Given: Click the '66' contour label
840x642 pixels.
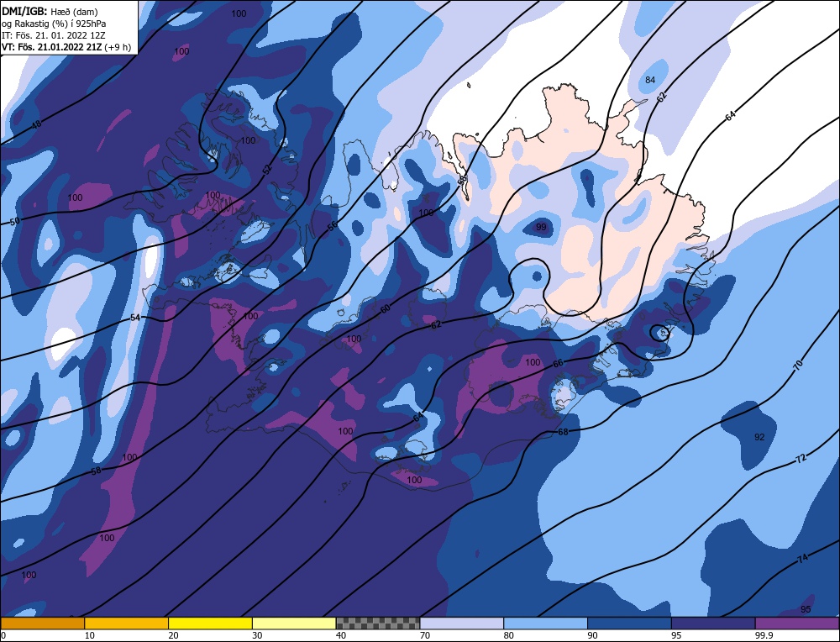Looking at the screenshot, I should coord(558,363).
